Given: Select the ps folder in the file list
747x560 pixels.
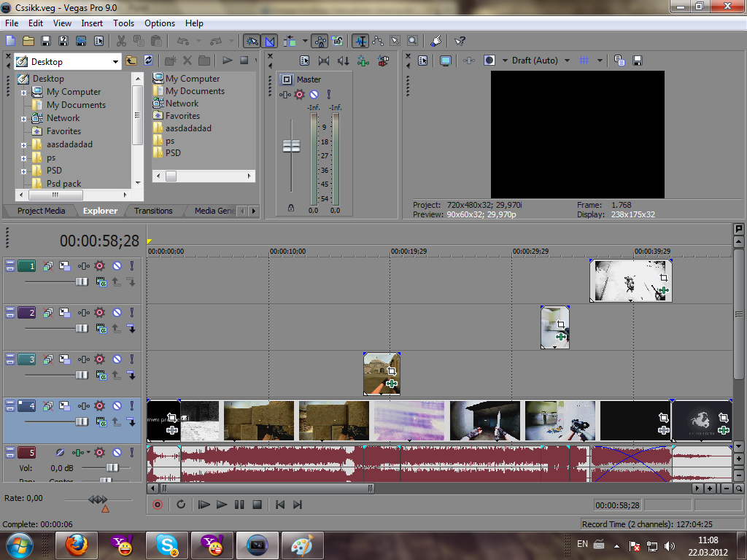Looking at the screenshot, I should [169, 141].
